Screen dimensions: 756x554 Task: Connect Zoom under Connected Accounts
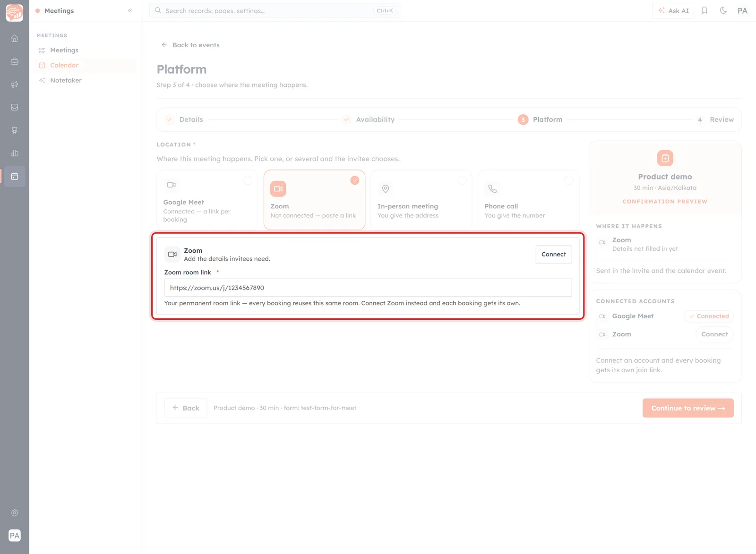tap(714, 334)
